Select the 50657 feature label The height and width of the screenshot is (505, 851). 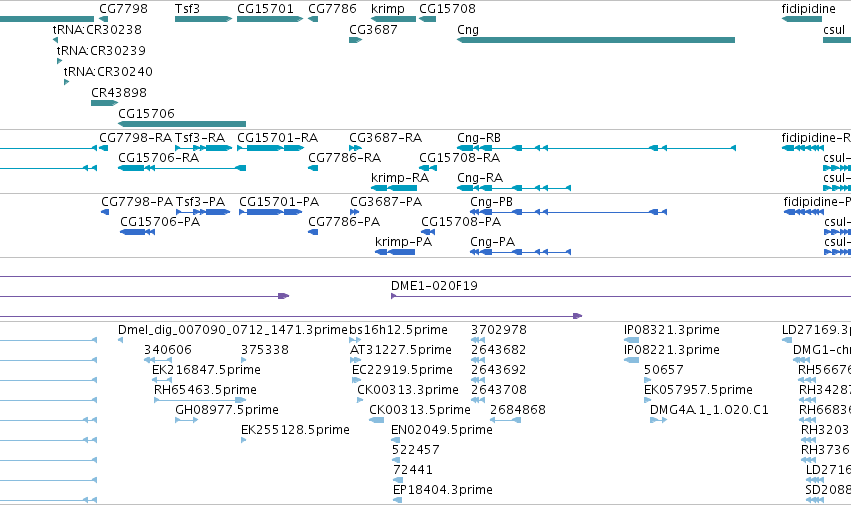(x=664, y=370)
